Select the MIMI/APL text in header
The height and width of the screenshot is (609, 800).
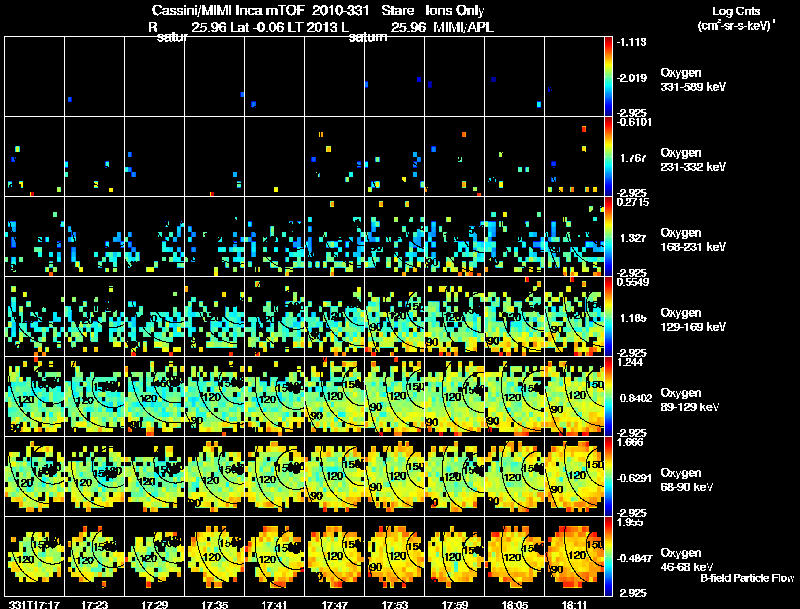click(463, 27)
